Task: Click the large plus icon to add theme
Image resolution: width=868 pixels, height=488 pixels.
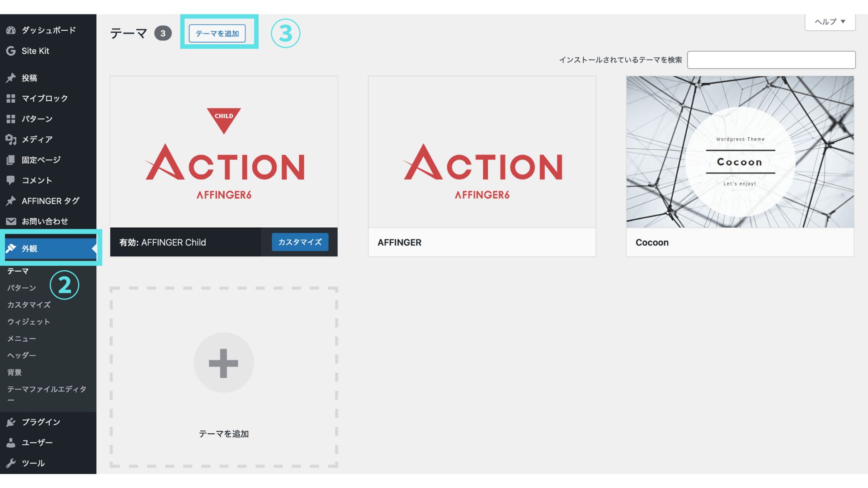Action: pos(224,363)
